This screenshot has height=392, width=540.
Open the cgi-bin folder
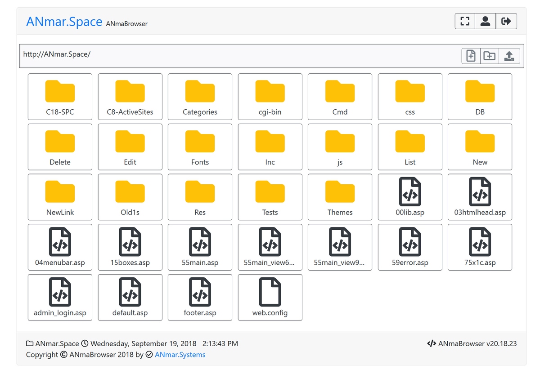click(x=270, y=97)
